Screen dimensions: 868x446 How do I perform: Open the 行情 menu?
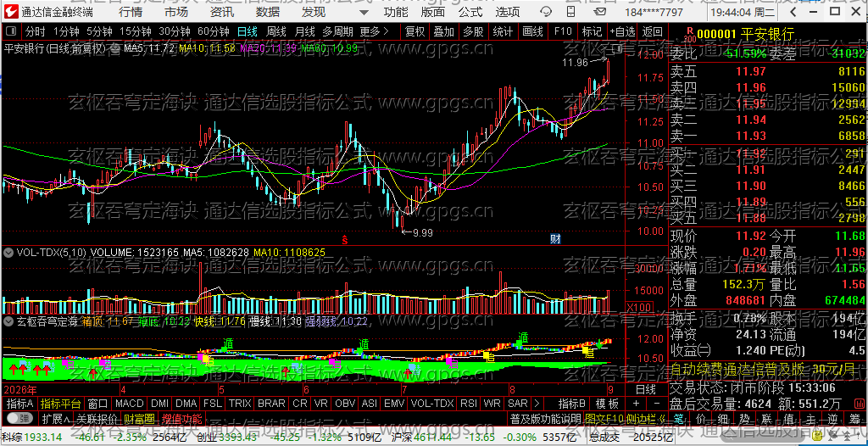(x=130, y=12)
